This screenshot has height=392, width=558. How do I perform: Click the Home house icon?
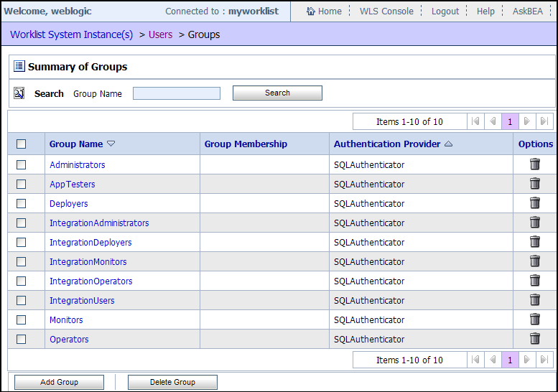(311, 11)
